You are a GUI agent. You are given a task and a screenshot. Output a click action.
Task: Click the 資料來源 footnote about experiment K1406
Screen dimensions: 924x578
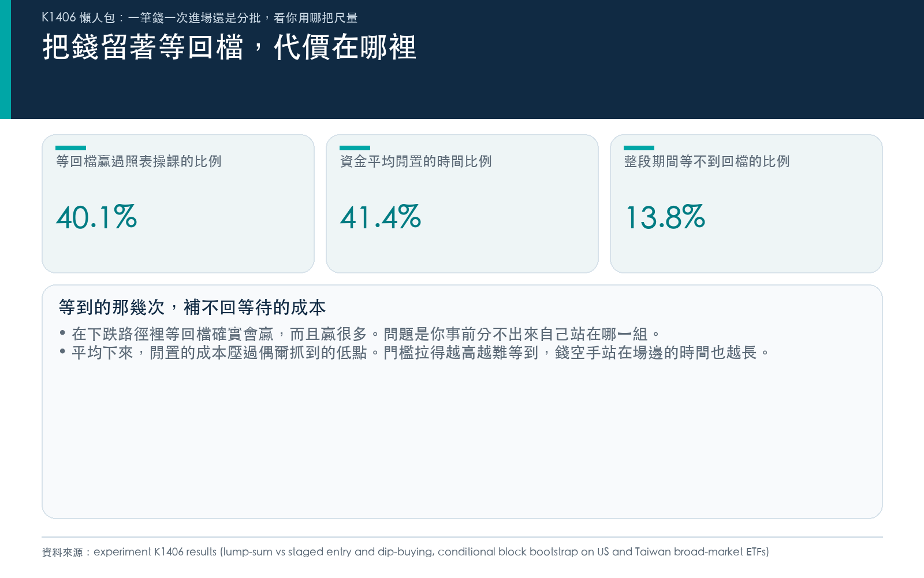(x=405, y=552)
